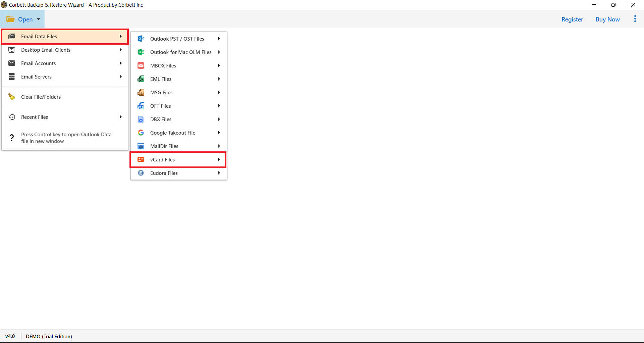This screenshot has width=644, height=343.
Task: Expand the MBOX Files submenu arrow
Action: pos(219,65)
